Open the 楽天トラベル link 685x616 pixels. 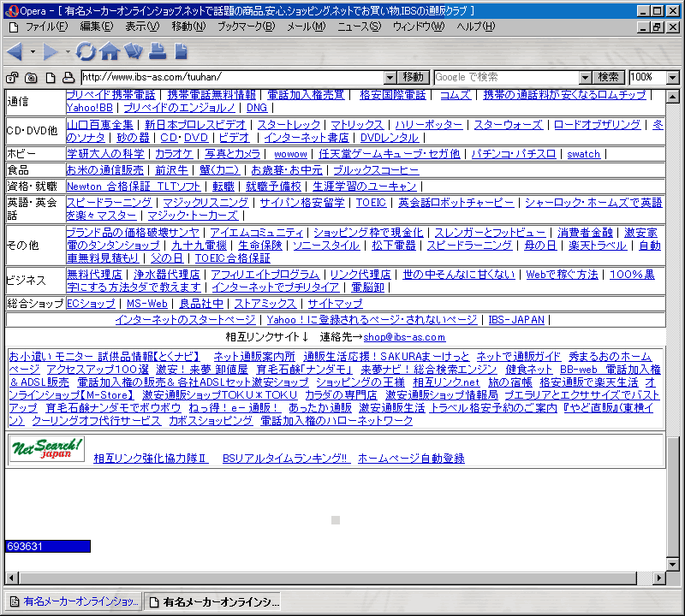pyautogui.click(x=597, y=246)
